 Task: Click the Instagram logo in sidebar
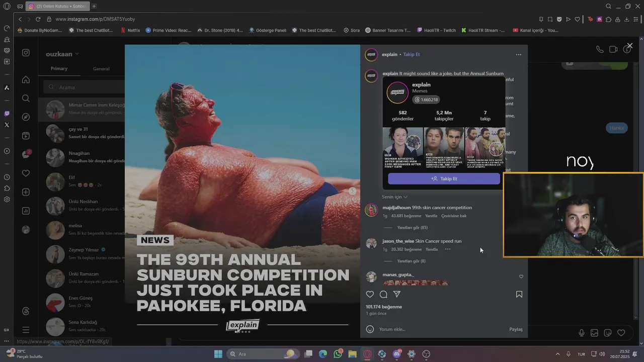pyautogui.click(x=26, y=53)
